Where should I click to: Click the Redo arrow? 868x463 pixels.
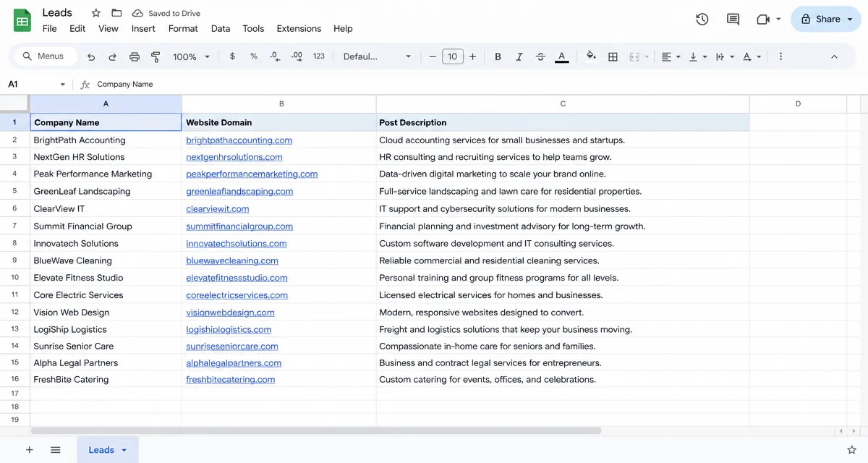pyautogui.click(x=112, y=56)
